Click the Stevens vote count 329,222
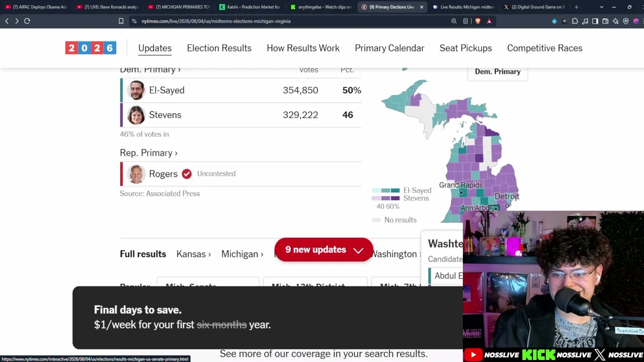 (300, 115)
